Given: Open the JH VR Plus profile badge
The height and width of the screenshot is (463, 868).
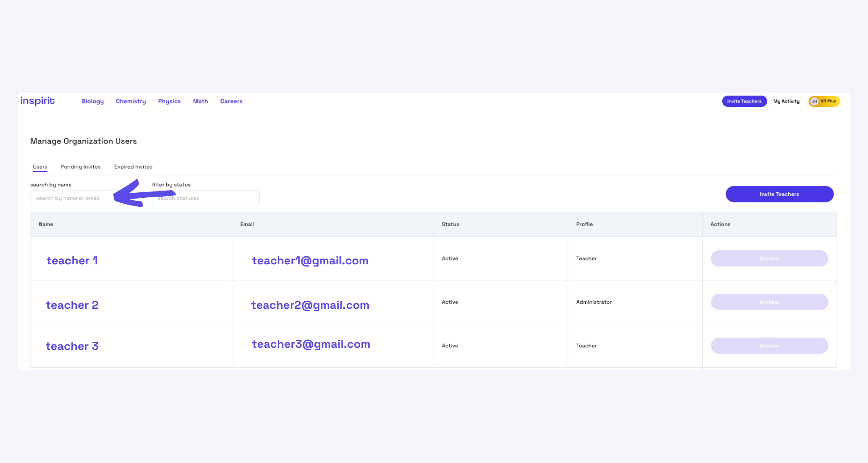Looking at the screenshot, I should tap(824, 101).
